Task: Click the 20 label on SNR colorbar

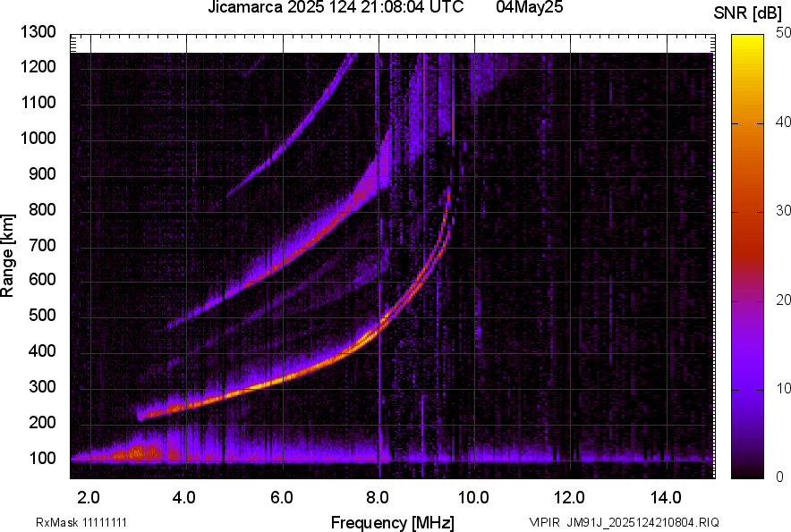Action: pyautogui.click(x=783, y=300)
